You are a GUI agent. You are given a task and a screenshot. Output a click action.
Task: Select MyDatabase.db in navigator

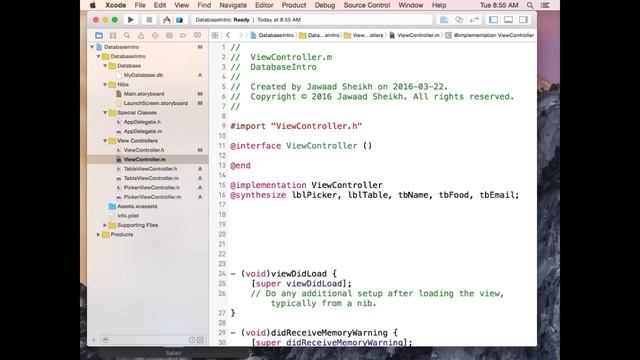point(143,75)
